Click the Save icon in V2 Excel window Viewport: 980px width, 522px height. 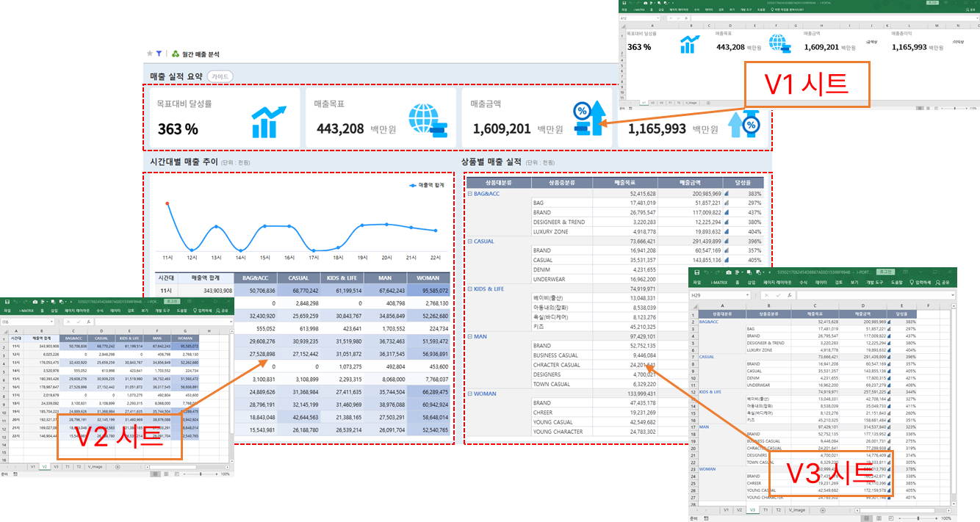(8, 301)
